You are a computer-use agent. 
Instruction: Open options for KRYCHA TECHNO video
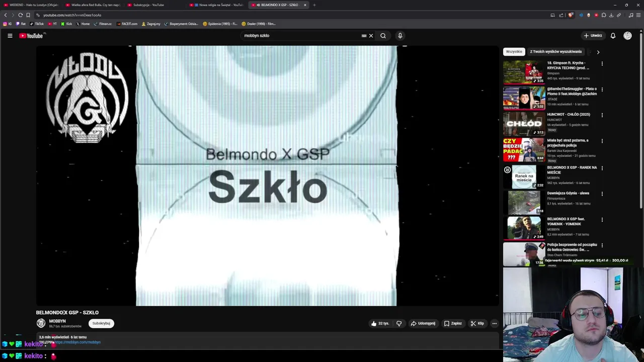point(602,64)
